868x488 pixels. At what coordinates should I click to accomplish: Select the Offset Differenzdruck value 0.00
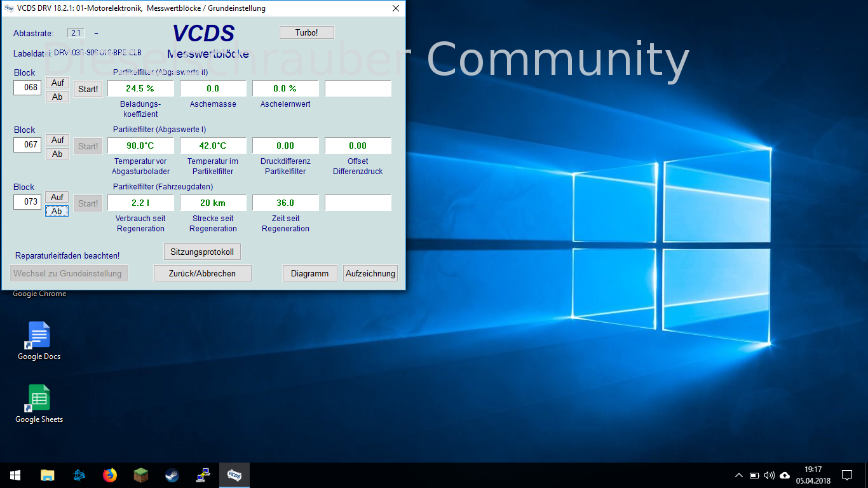click(358, 146)
